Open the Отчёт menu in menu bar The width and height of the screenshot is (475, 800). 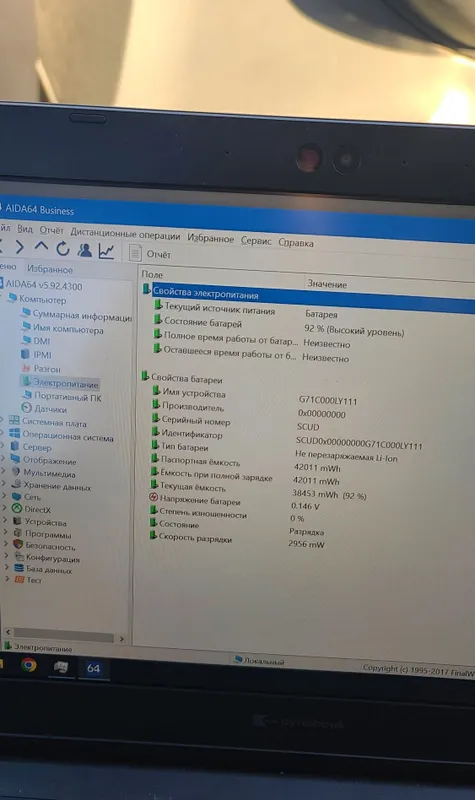52,230
